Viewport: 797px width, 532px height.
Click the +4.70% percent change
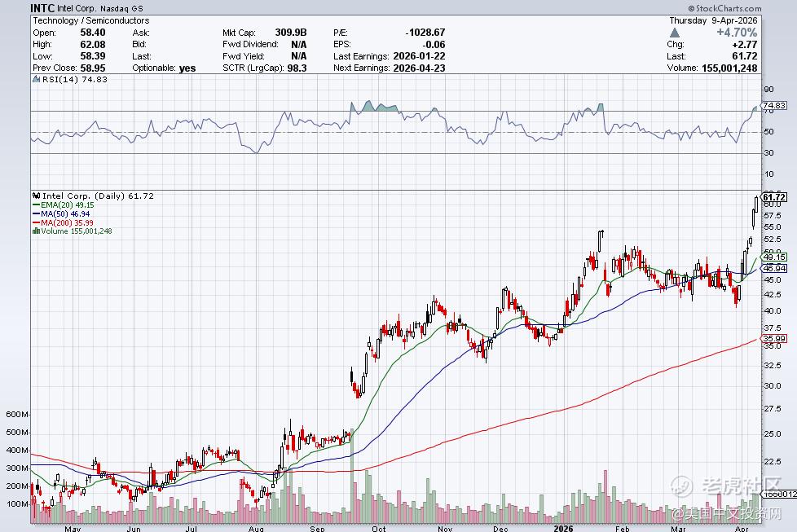(737, 33)
